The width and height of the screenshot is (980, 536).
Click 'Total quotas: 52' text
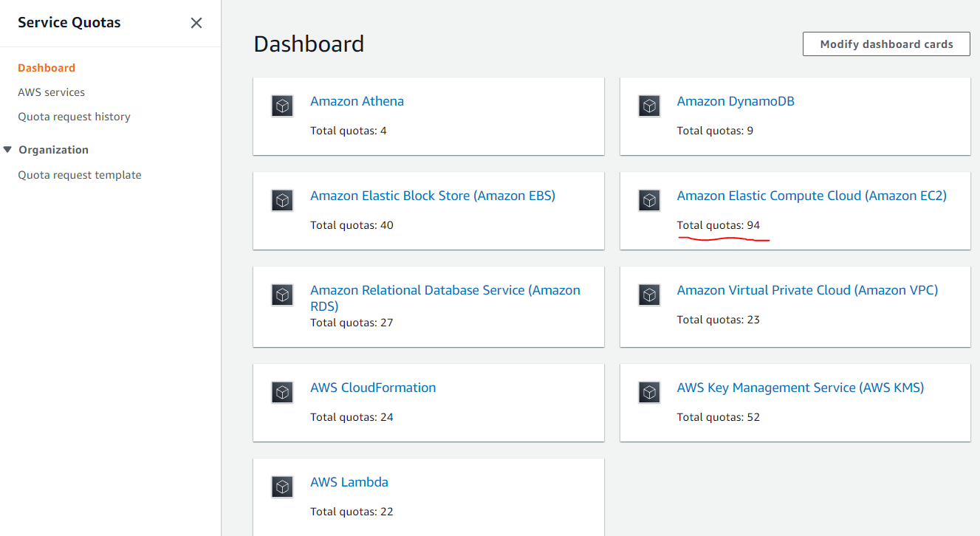point(719,417)
